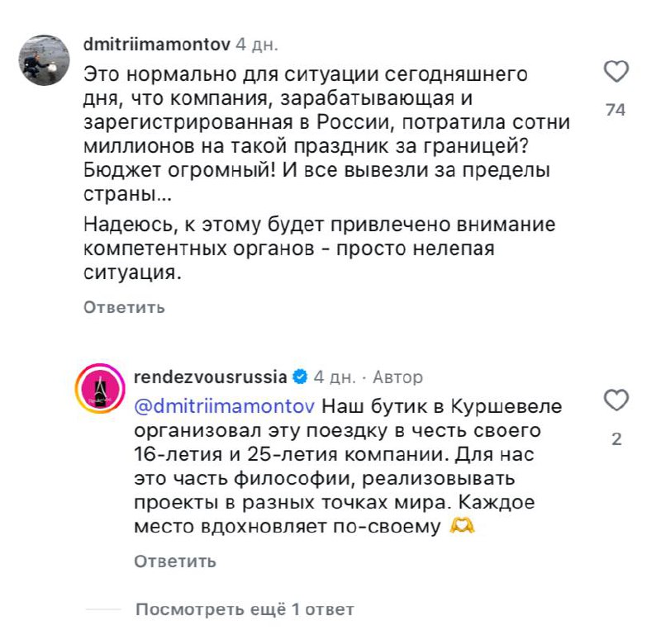
Task: Click the "Автор" label
Action: 398,377
